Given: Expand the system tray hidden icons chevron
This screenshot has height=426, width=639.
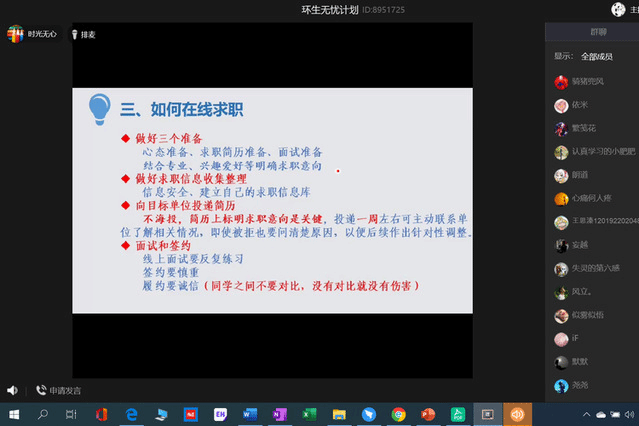Looking at the screenshot, I should (x=586, y=414).
